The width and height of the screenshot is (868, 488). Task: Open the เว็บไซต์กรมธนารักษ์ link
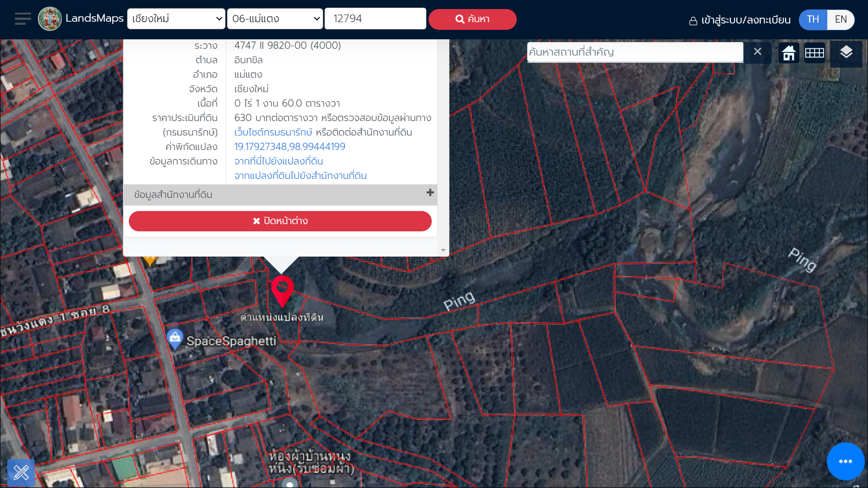click(x=273, y=132)
